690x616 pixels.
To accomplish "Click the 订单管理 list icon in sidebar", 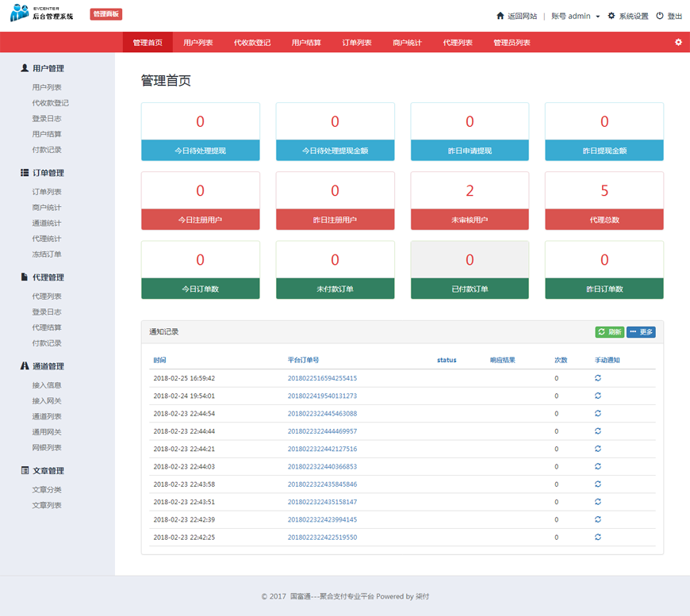I will click(x=25, y=173).
